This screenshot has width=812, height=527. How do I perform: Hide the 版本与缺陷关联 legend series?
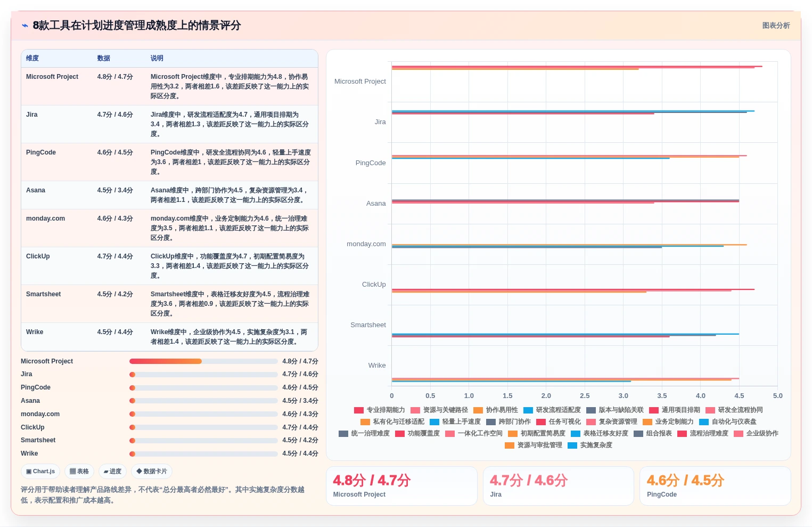(614, 410)
